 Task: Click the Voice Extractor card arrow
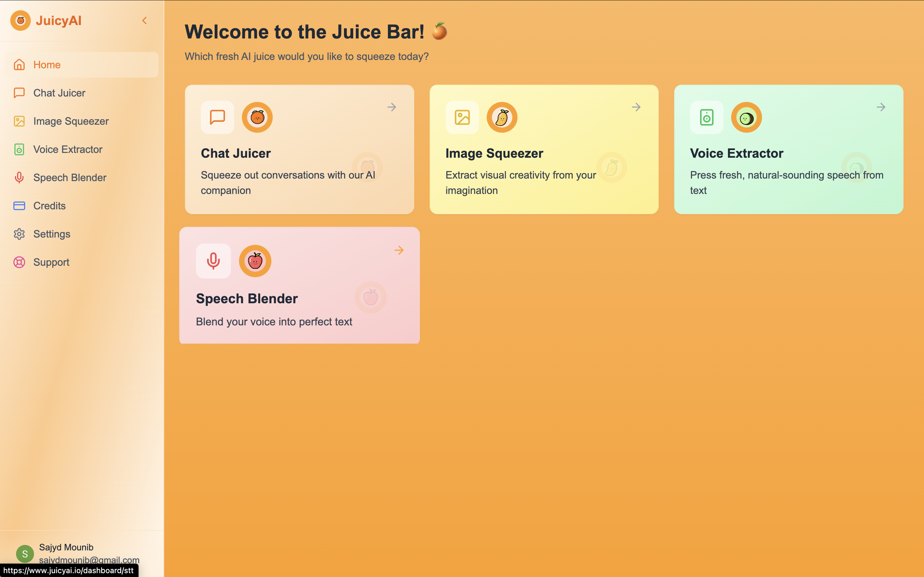coord(880,107)
